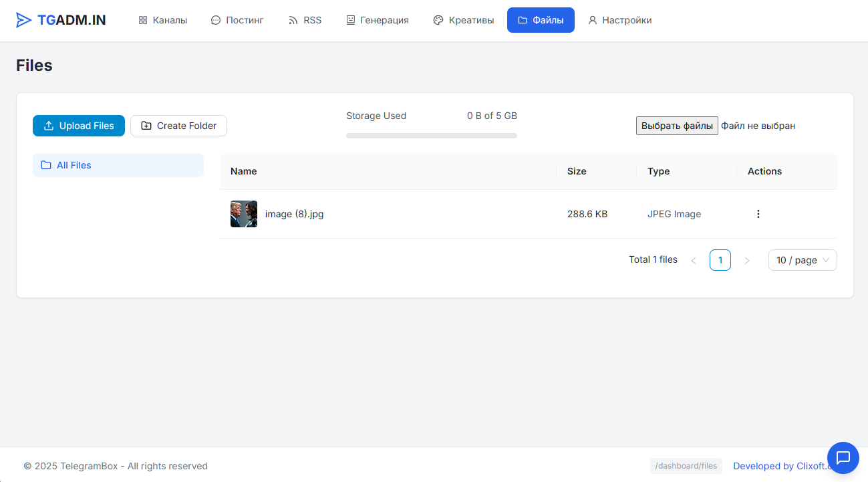The image size is (868, 482).
Task: Open the Креативы palette tab
Action: click(x=464, y=20)
